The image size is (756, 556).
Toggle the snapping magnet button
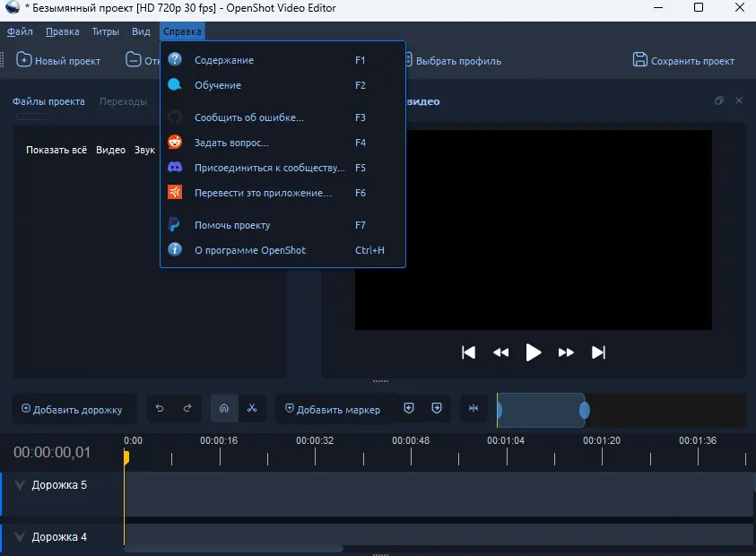point(224,409)
